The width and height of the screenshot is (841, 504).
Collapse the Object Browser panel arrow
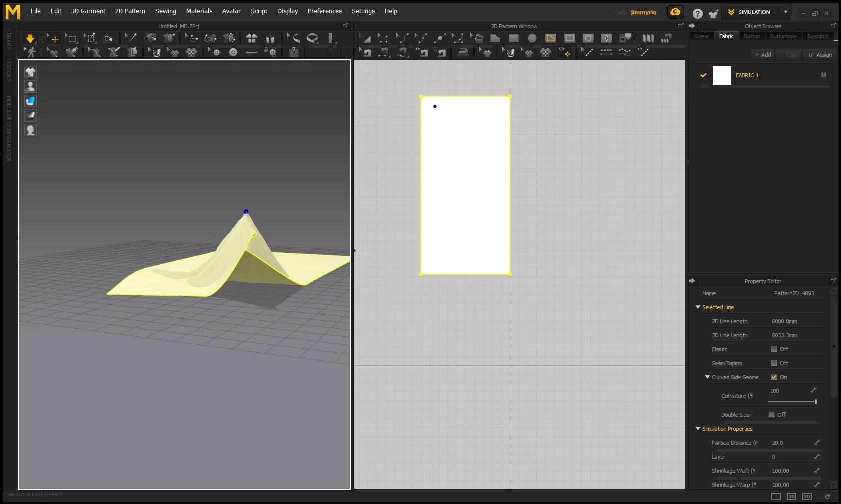point(692,26)
